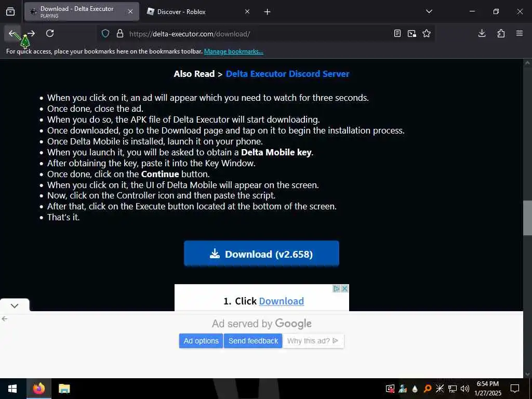
Task: Expand the list all tabs chevron
Action: pos(429,11)
